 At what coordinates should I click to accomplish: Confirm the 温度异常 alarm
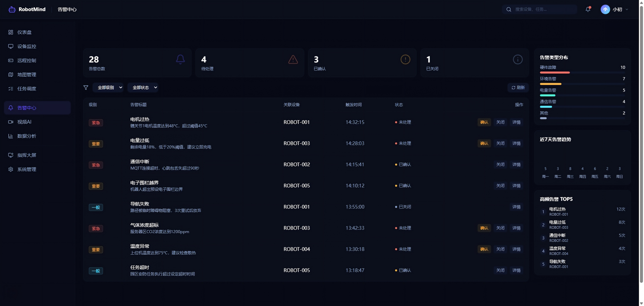pos(484,249)
